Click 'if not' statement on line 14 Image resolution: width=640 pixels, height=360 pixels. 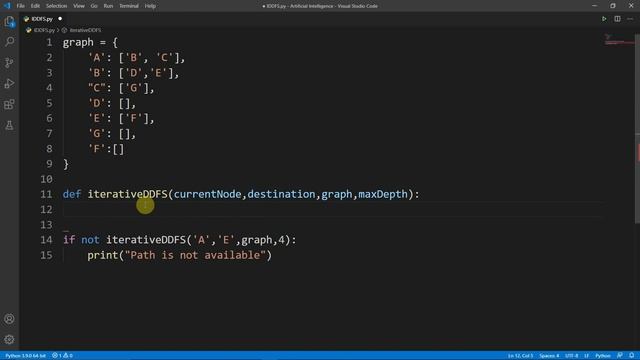click(x=81, y=240)
